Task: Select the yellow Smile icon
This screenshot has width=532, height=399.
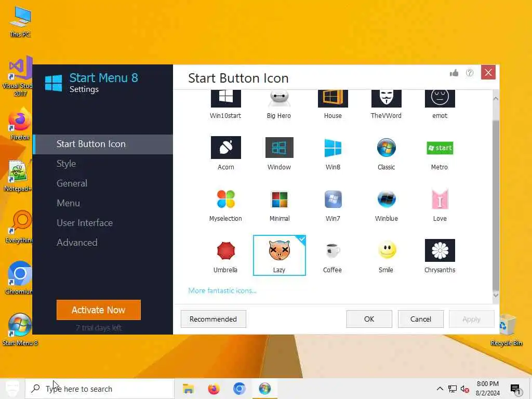Action: (x=387, y=250)
